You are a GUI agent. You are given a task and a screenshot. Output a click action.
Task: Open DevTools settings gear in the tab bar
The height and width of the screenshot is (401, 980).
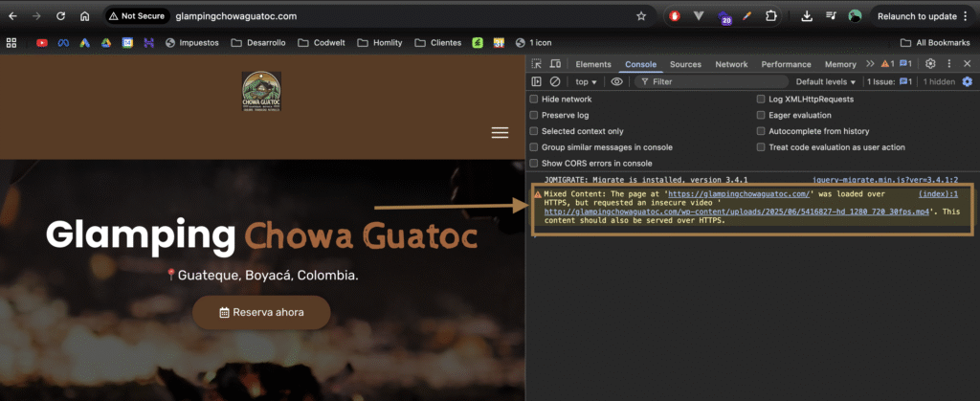pyautogui.click(x=930, y=64)
